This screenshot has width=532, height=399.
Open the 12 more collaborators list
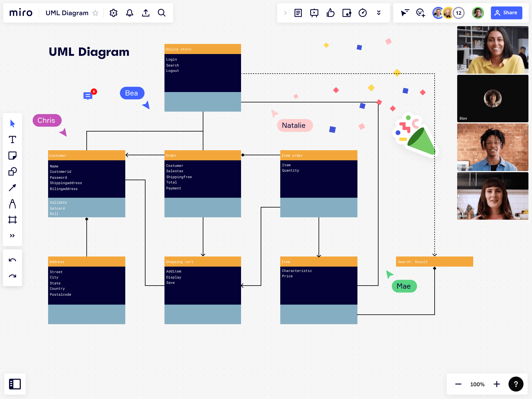pyautogui.click(x=459, y=13)
